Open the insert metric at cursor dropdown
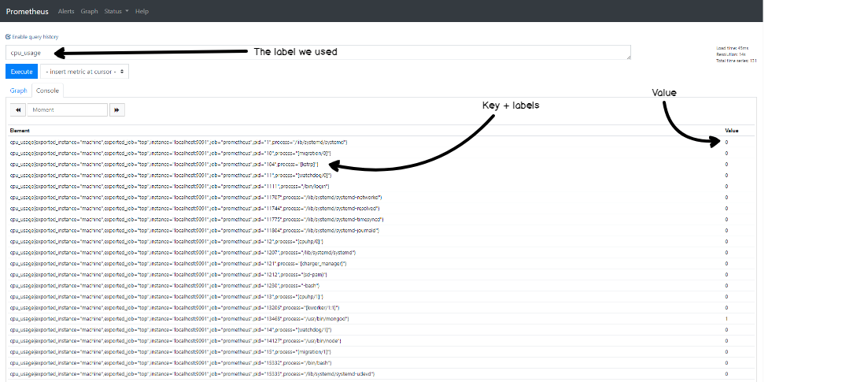Viewport: 868px width, 382px height. [85, 72]
